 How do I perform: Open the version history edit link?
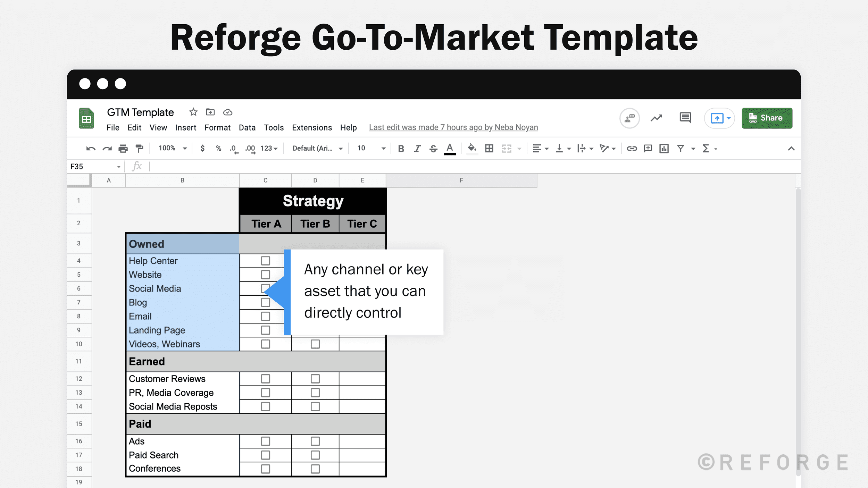[453, 127]
